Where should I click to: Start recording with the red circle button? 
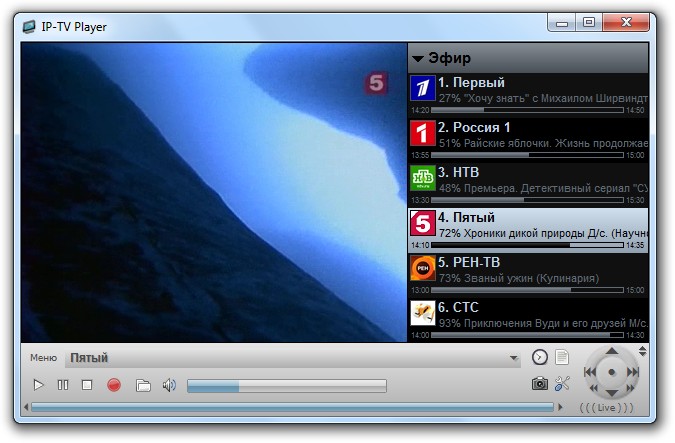tap(114, 385)
